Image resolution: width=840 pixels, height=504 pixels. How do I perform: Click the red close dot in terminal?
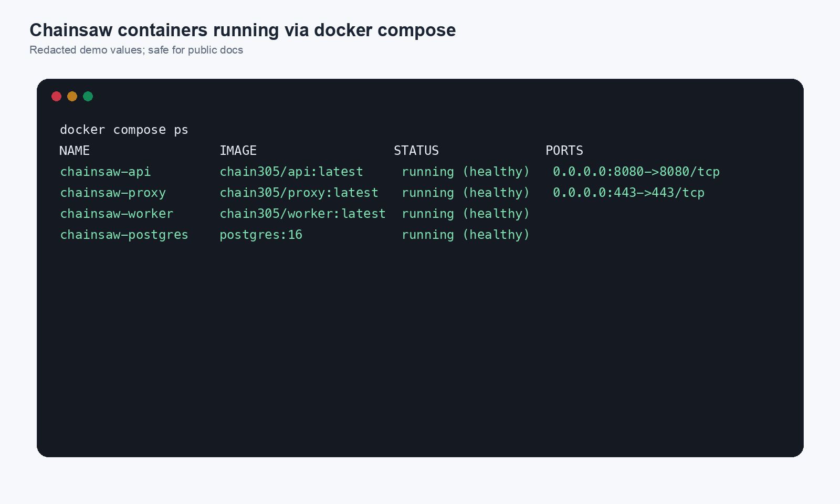pos(57,96)
